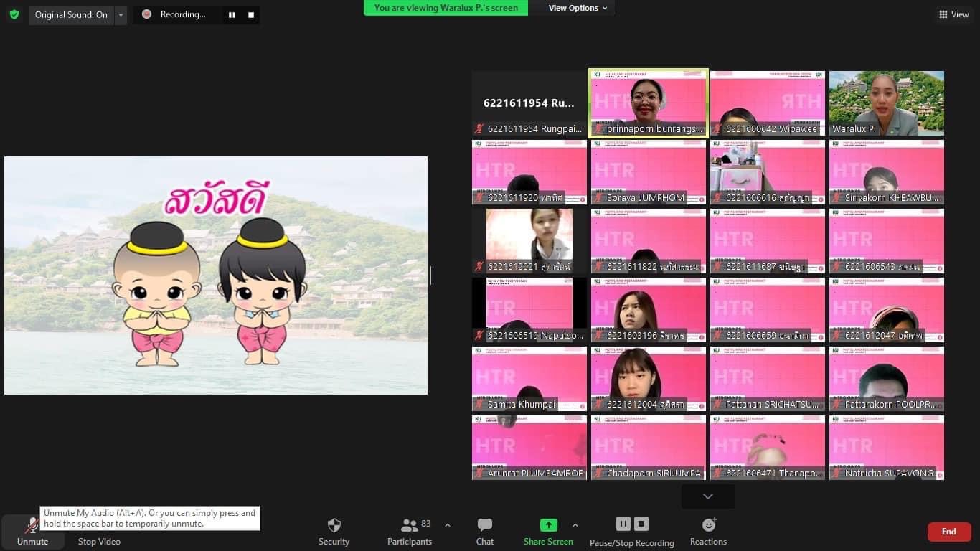
Task: Select Natnicha SUPAVONG video tile
Action: tap(887, 448)
